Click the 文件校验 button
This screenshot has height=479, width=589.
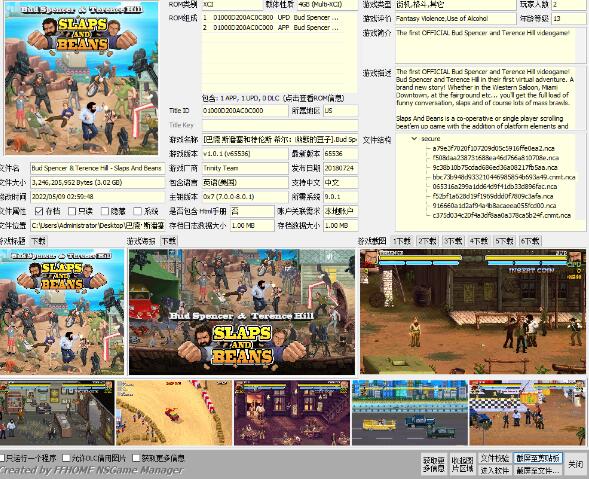(494, 458)
